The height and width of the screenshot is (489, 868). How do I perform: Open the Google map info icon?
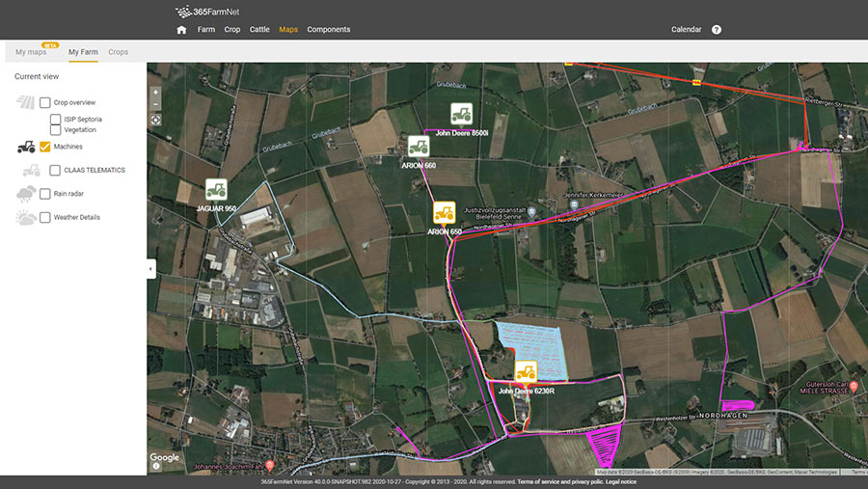pos(156,467)
